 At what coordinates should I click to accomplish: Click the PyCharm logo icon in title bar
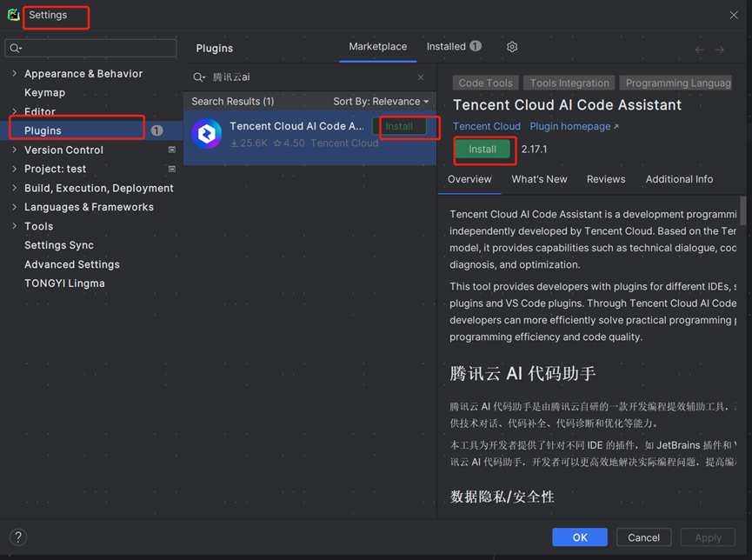(x=13, y=15)
